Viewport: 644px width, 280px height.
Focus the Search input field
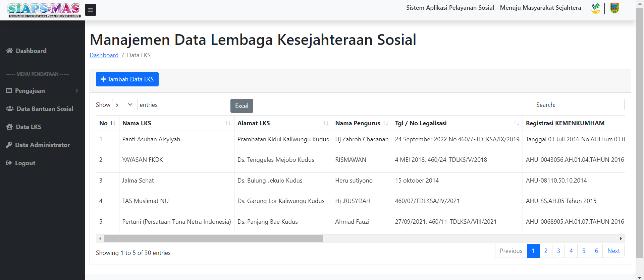pos(591,104)
